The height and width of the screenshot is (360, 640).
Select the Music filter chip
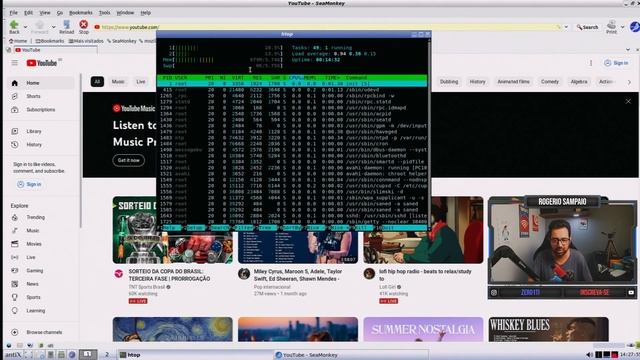click(118, 82)
